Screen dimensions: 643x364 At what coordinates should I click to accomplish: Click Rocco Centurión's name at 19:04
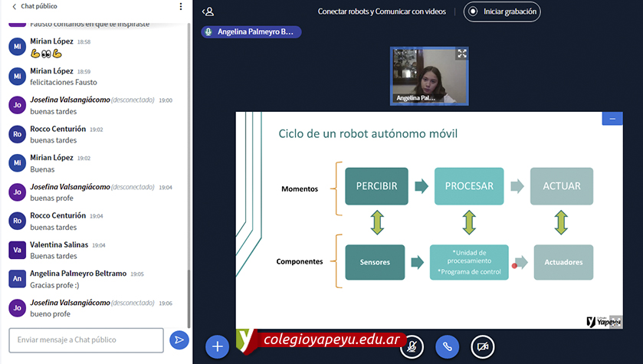coord(57,216)
